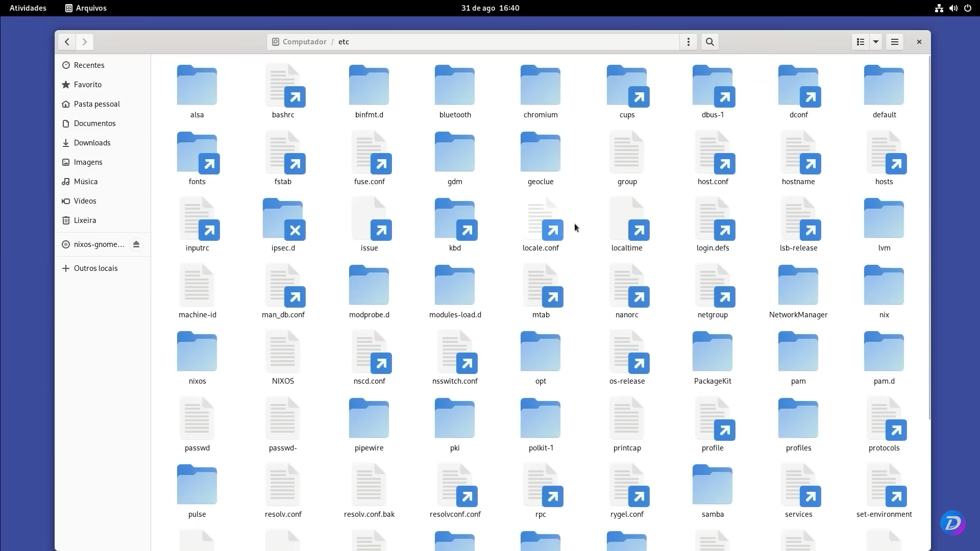Open the Arquivos application menu

85,8
